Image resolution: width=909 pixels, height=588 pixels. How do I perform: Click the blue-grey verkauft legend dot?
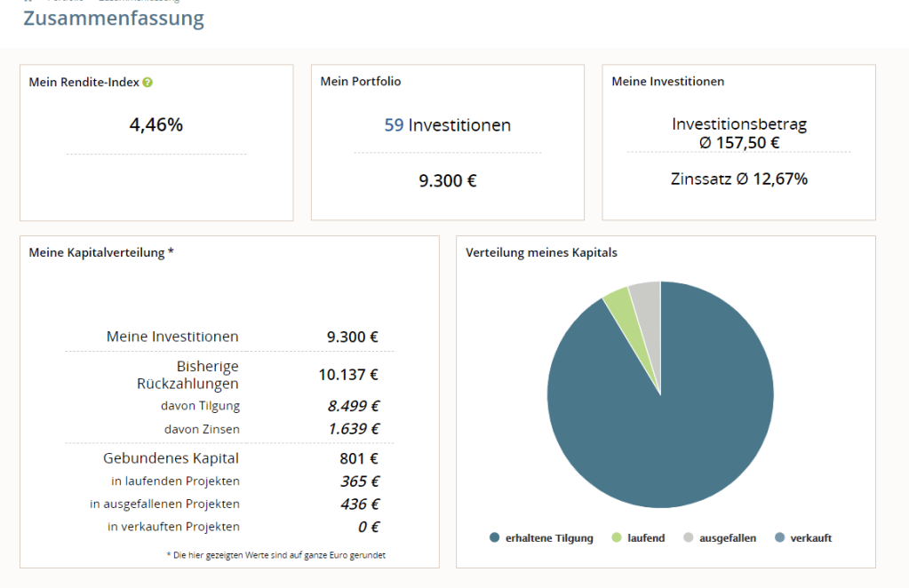pos(779,537)
